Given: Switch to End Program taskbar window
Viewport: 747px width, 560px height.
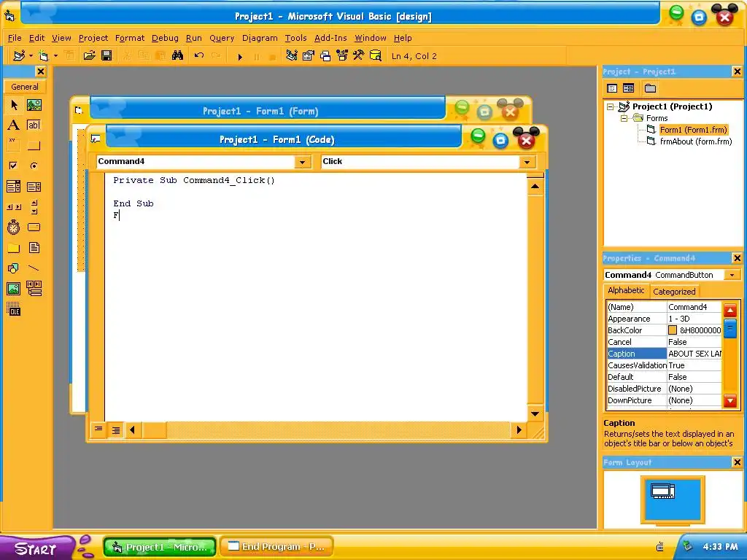Looking at the screenshot, I should tap(276, 547).
